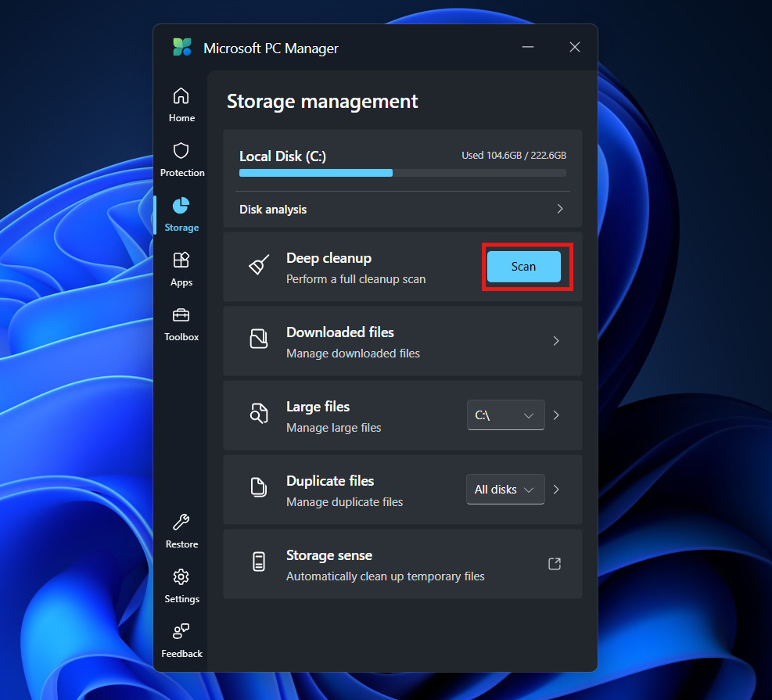
Task: Click the Microsoft PC Manager logo
Action: [x=182, y=48]
